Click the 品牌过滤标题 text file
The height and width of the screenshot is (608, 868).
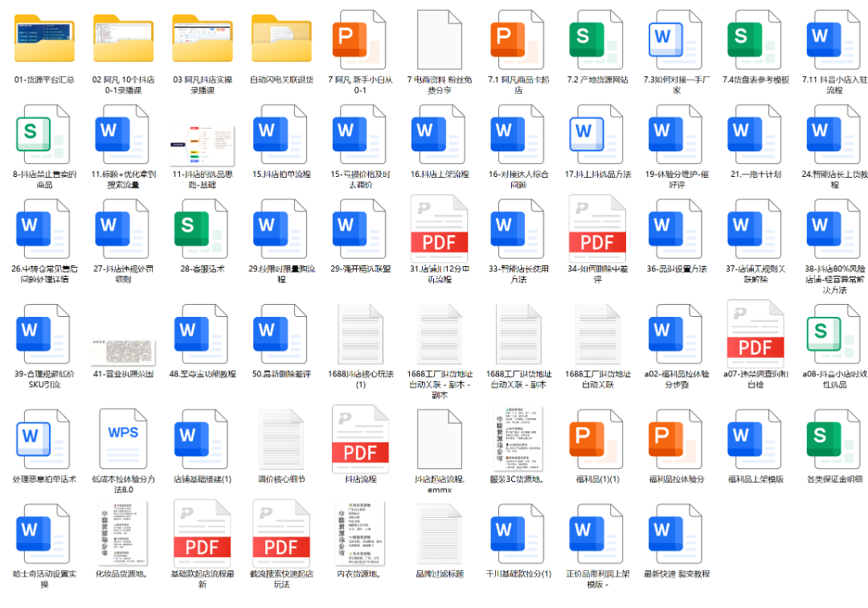coord(439,534)
